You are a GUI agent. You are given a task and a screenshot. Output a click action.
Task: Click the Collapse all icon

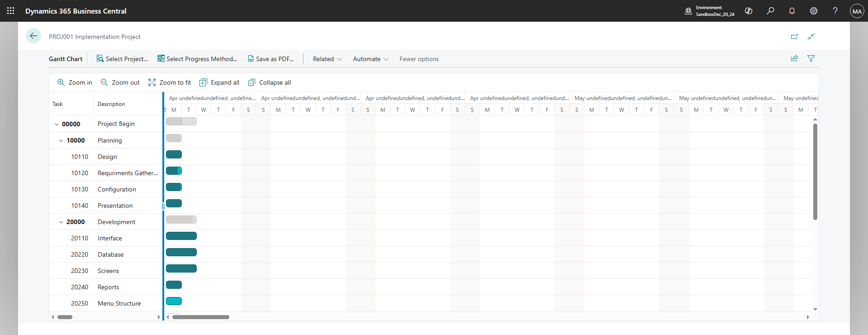click(x=251, y=82)
